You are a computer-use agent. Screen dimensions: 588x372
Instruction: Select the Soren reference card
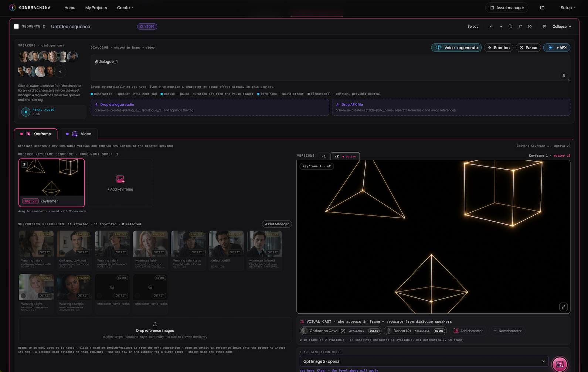coord(112,250)
